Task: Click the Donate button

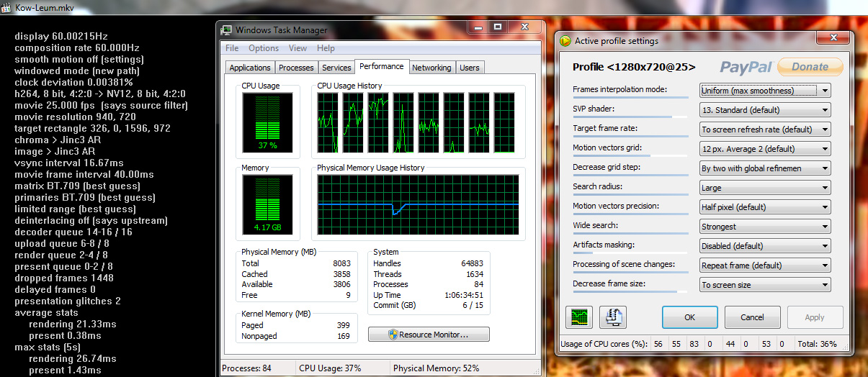Action: [x=810, y=67]
